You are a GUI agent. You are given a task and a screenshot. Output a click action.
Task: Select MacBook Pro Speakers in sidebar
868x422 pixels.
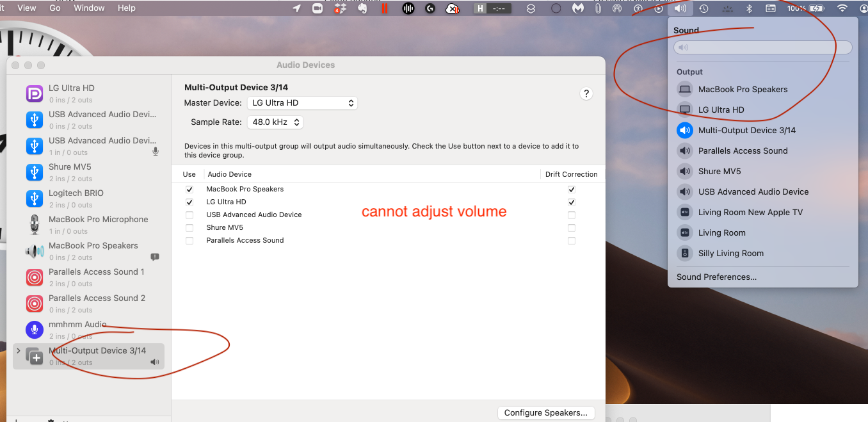[x=88, y=251]
